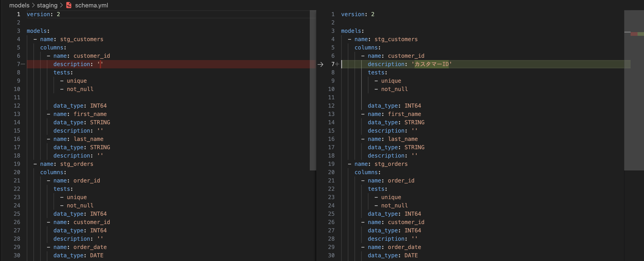Image resolution: width=644 pixels, height=261 pixels.
Task: Click 'STRING' on left line 14
Action: pyautogui.click(x=100, y=122)
